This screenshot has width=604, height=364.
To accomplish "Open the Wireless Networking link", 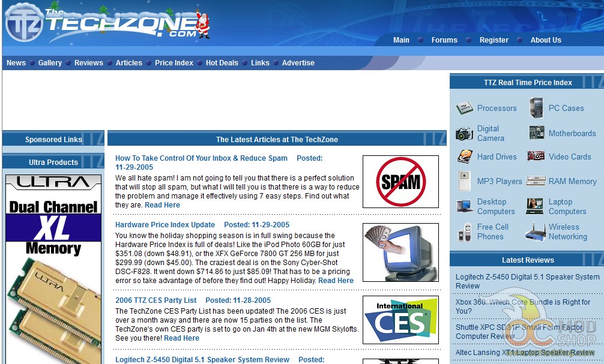I will 568,231.
